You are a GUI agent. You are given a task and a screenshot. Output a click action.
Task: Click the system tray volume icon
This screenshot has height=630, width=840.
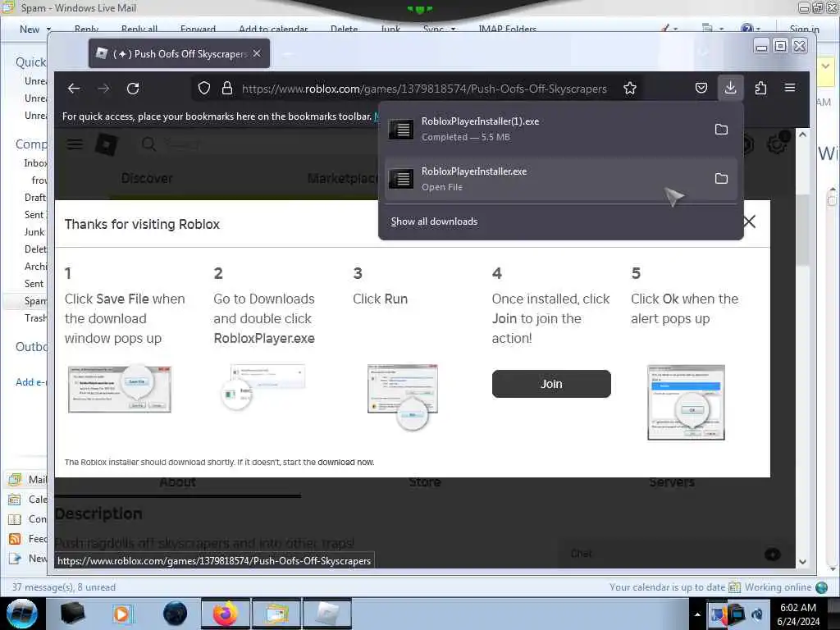click(x=757, y=614)
